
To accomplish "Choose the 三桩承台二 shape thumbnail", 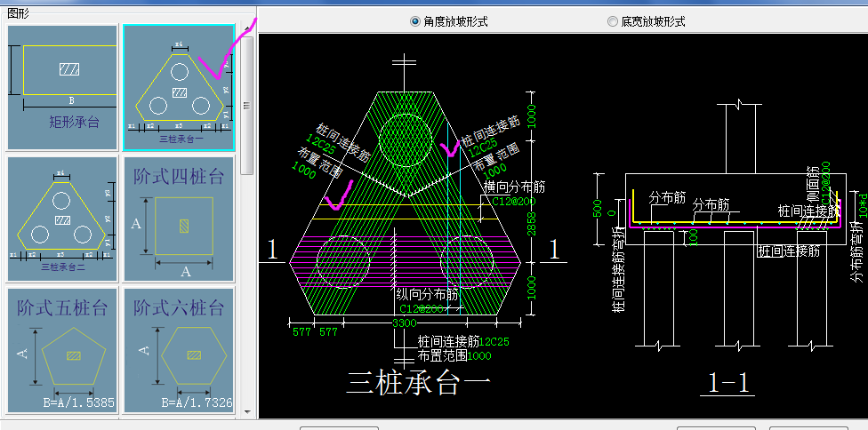I will tap(62, 219).
